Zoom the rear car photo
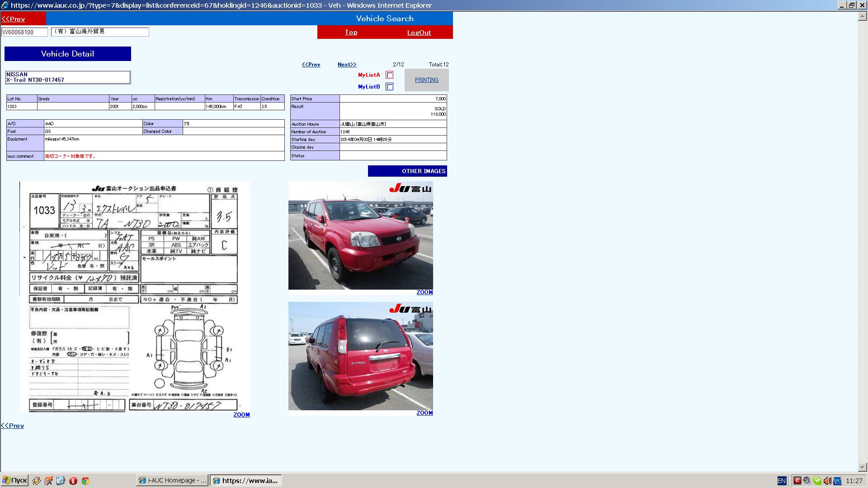The width and height of the screenshot is (868, 488). [425, 413]
